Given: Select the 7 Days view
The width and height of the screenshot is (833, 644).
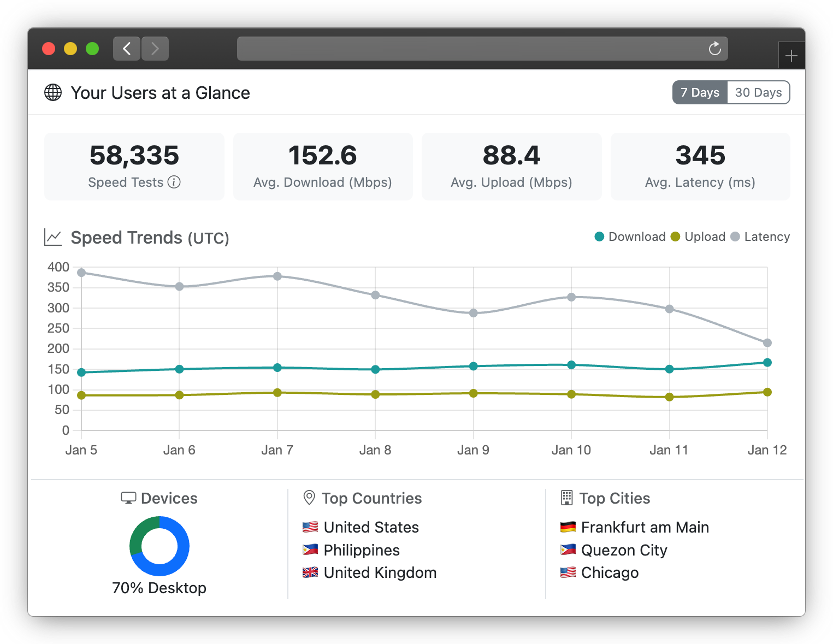Looking at the screenshot, I should click(700, 92).
